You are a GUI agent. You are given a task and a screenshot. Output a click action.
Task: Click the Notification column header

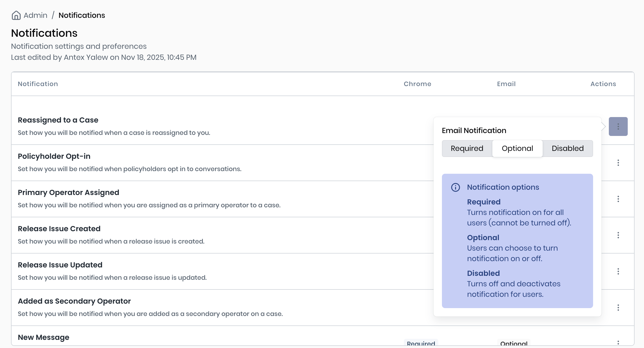tap(38, 84)
